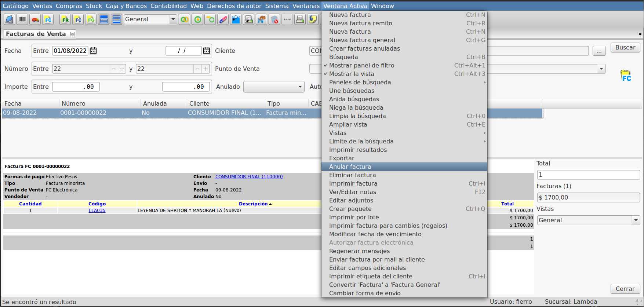The image size is (644, 307).
Task: Click the status text Sucursal: Lambda
Action: (571, 302)
